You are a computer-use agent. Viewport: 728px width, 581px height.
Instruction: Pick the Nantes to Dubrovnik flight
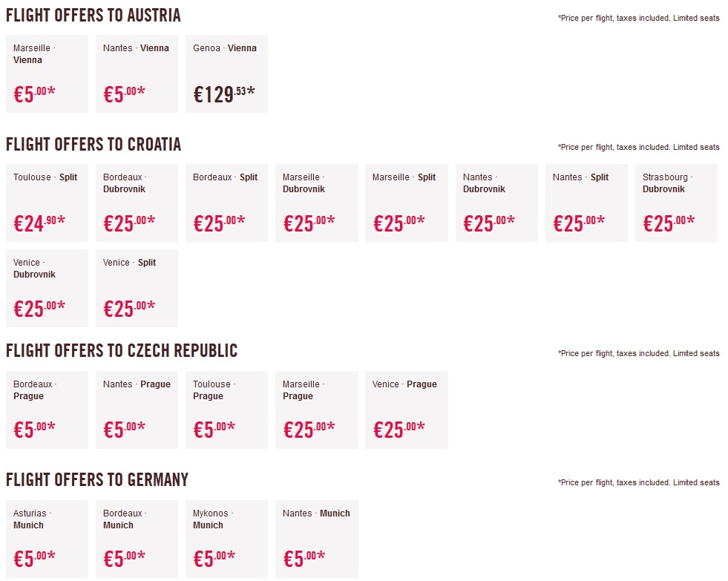[496, 203]
